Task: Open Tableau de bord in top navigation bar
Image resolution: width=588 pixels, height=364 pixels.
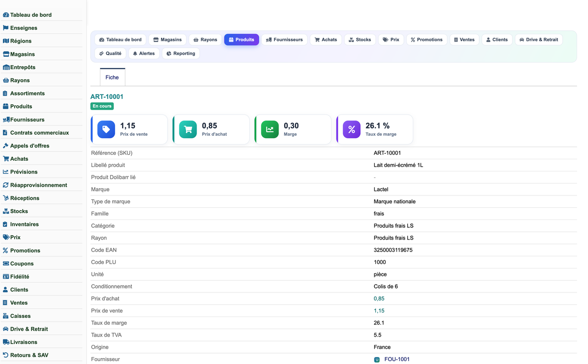Action: tap(120, 40)
